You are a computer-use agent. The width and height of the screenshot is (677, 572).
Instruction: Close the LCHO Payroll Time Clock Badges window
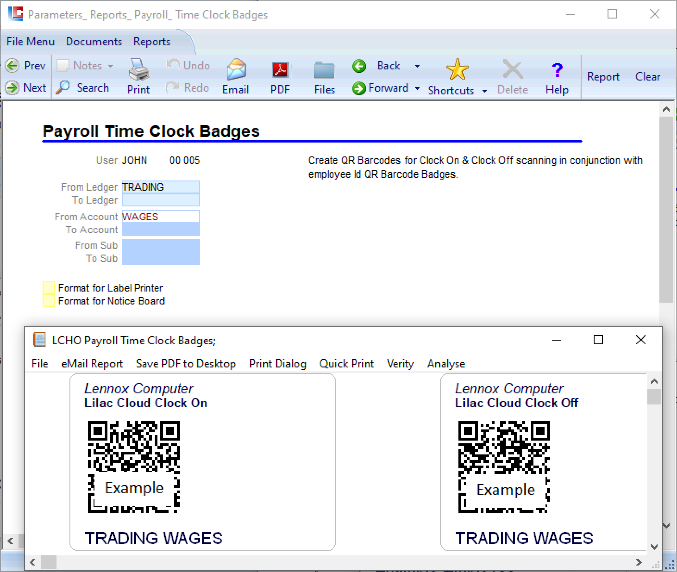641,340
